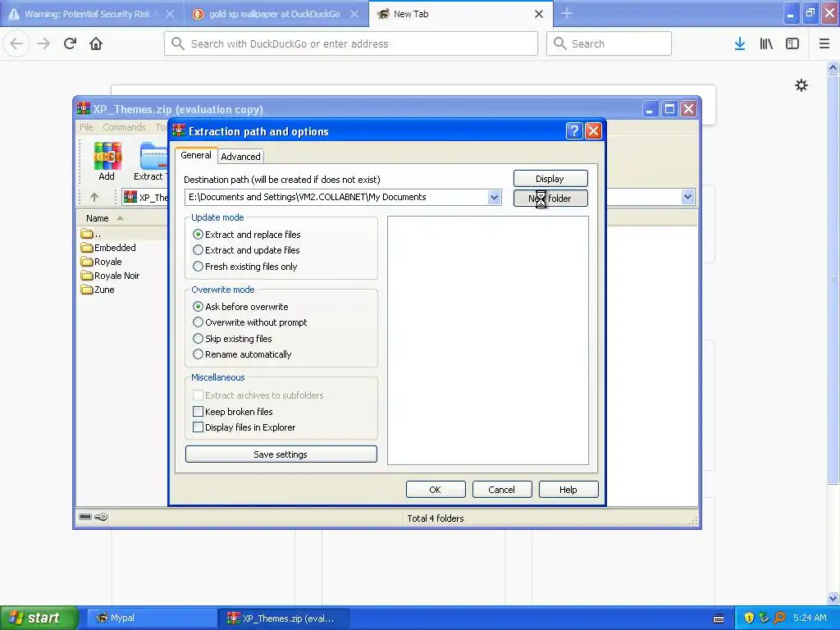Select the Royale folder icon
840x630 pixels.
pos(87,262)
